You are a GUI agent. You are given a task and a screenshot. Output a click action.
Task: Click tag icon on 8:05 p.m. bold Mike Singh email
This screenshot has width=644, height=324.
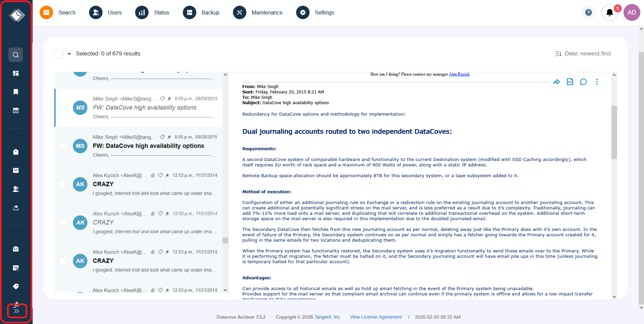(162, 137)
